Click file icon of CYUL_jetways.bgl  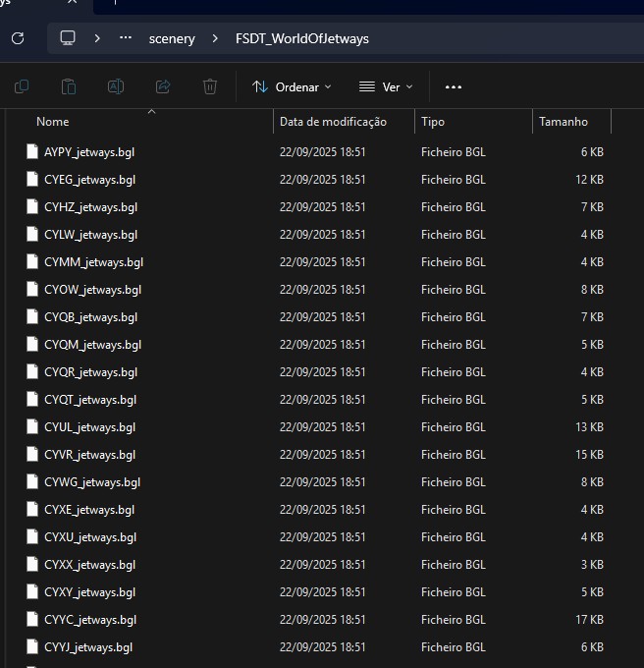coord(32,426)
